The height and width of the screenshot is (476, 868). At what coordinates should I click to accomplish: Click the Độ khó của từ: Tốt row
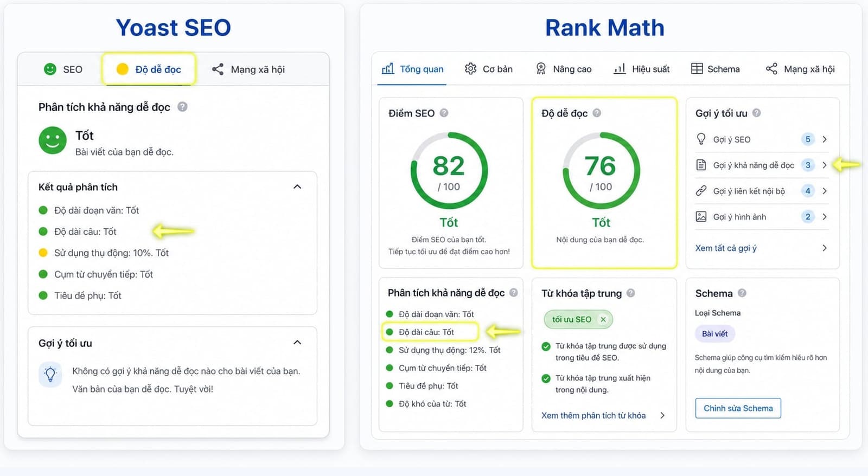click(426, 404)
